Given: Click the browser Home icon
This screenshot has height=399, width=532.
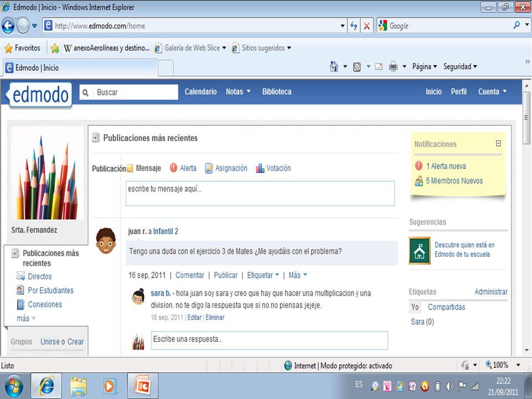Looking at the screenshot, I should (x=334, y=66).
